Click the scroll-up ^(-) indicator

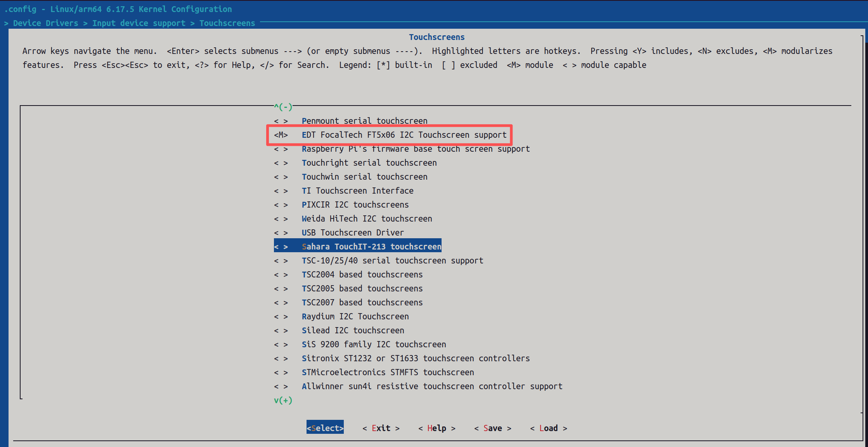(283, 107)
